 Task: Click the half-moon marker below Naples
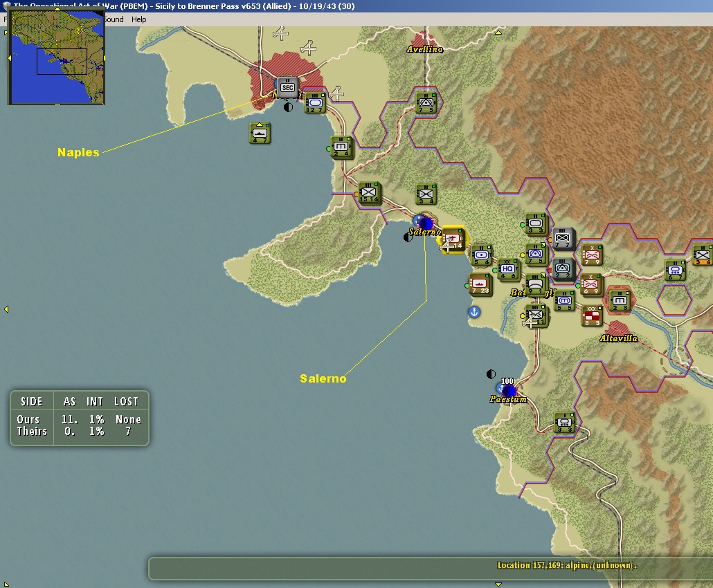[288, 107]
